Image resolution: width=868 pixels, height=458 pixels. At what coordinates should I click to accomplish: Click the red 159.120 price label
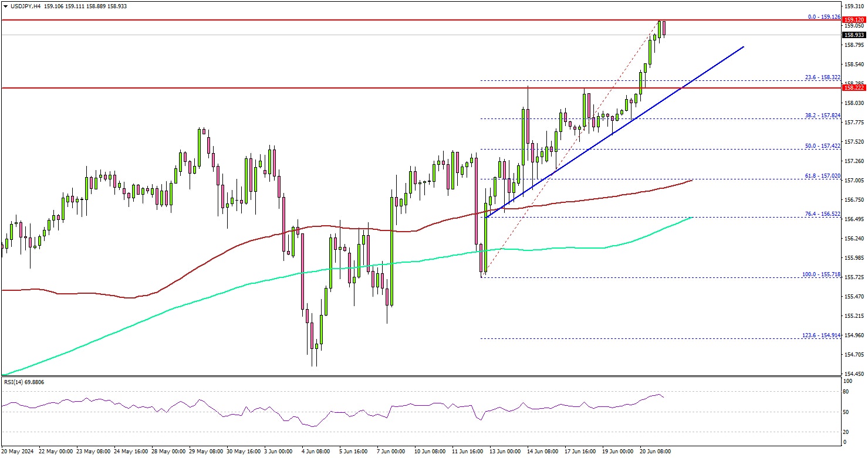tap(855, 20)
